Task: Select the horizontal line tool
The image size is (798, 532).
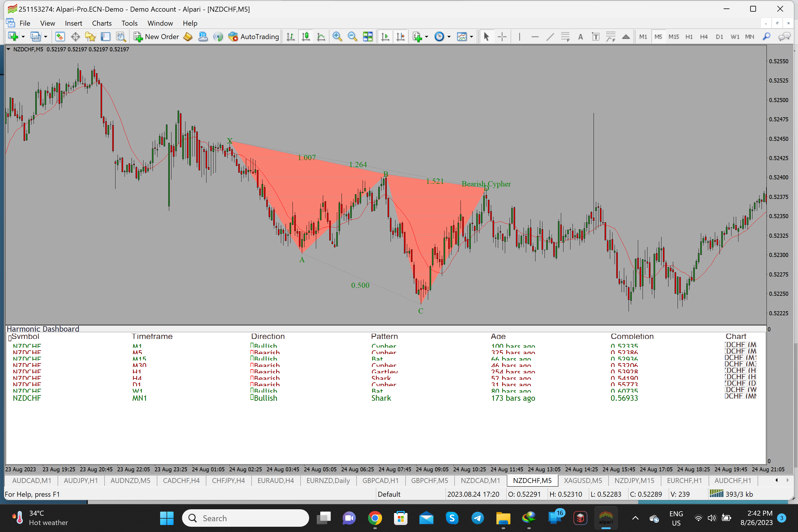Action: (x=535, y=37)
